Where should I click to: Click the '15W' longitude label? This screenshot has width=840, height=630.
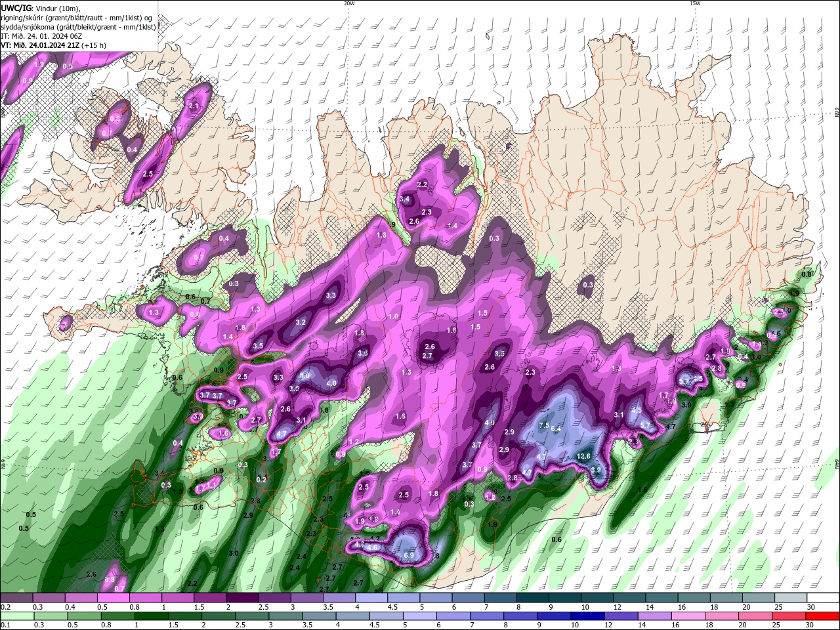tap(695, 3)
